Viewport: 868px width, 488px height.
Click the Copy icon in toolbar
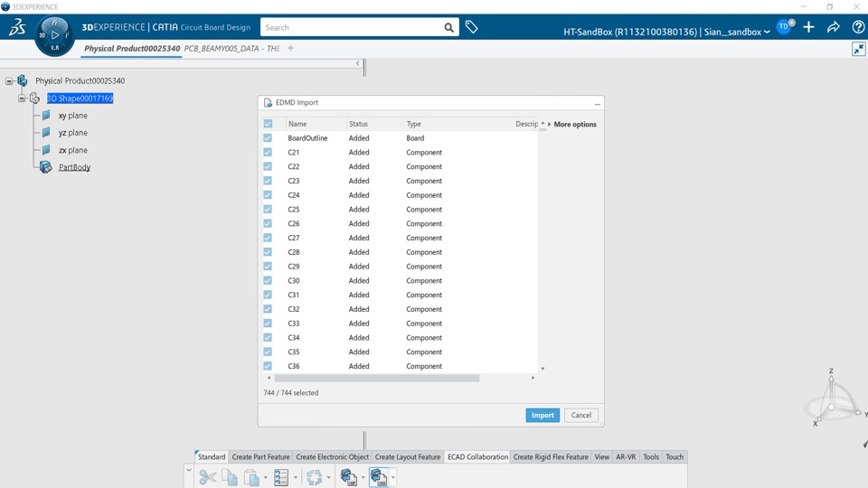click(x=229, y=477)
